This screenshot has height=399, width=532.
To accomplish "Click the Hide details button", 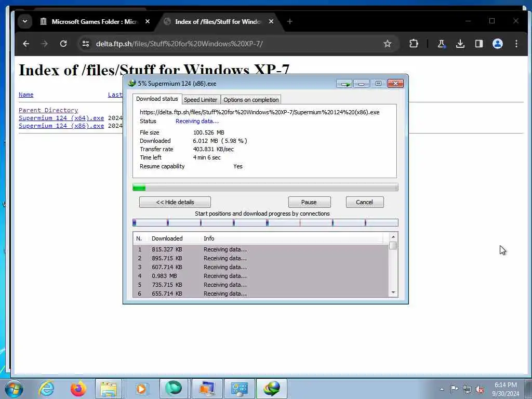I will click(x=175, y=202).
